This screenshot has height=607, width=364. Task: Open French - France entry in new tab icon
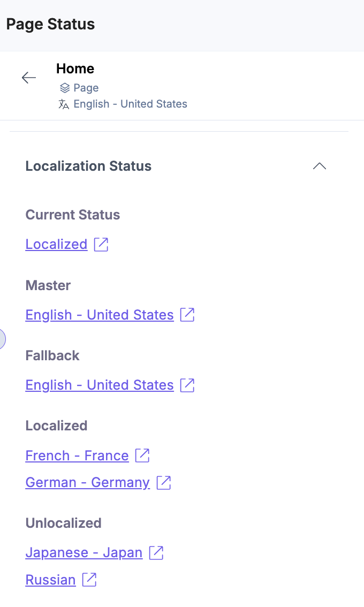pos(142,455)
